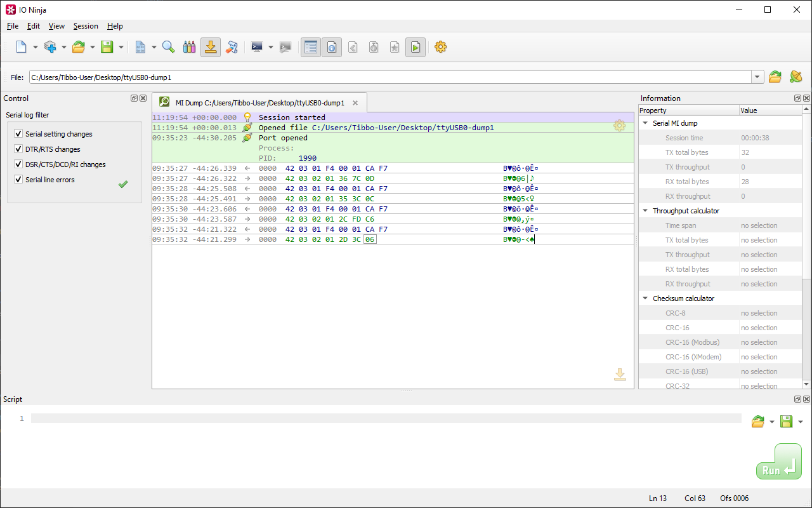
Task: Click the Run script button
Action: [x=779, y=462]
